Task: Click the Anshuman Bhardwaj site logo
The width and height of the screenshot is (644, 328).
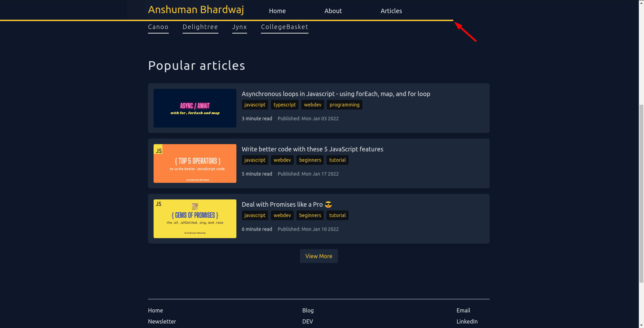Action: click(x=196, y=9)
